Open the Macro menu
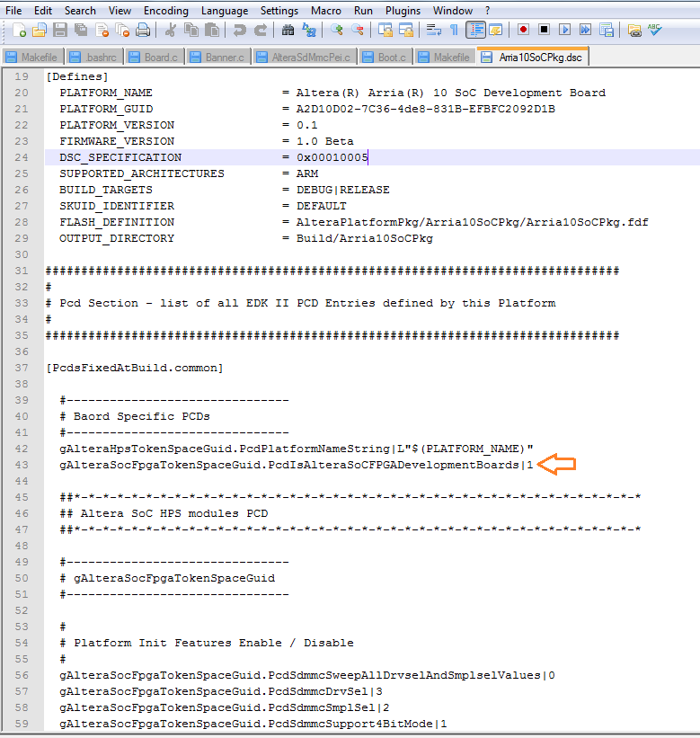 (x=326, y=11)
